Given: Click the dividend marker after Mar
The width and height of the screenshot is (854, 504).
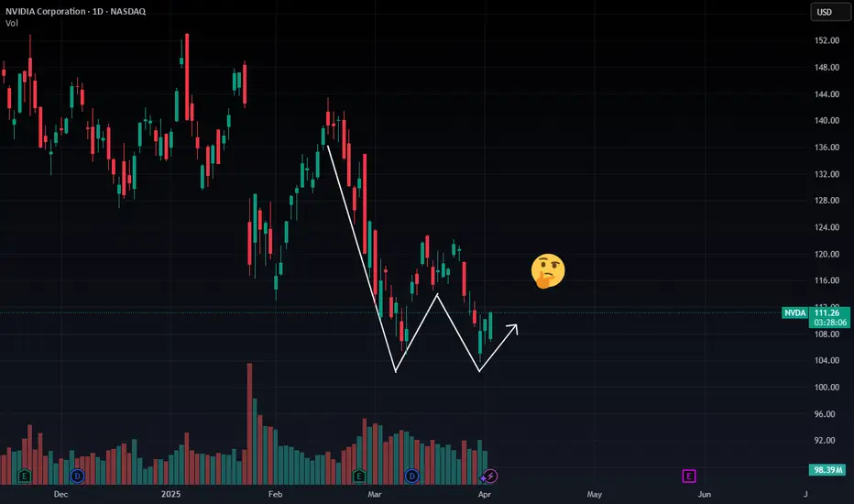Looking at the screenshot, I should click(x=411, y=477).
